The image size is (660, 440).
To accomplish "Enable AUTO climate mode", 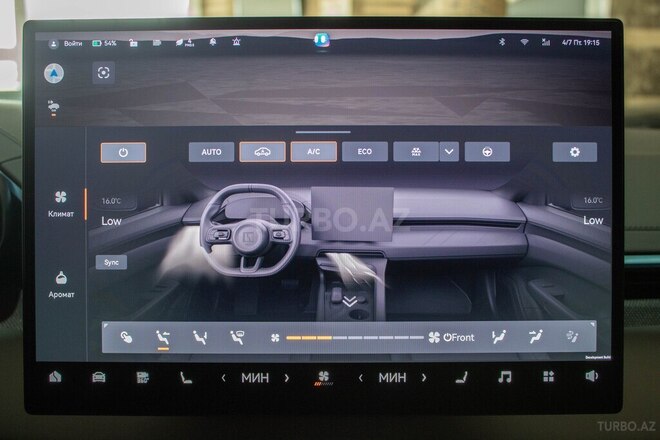I will pos(211,152).
